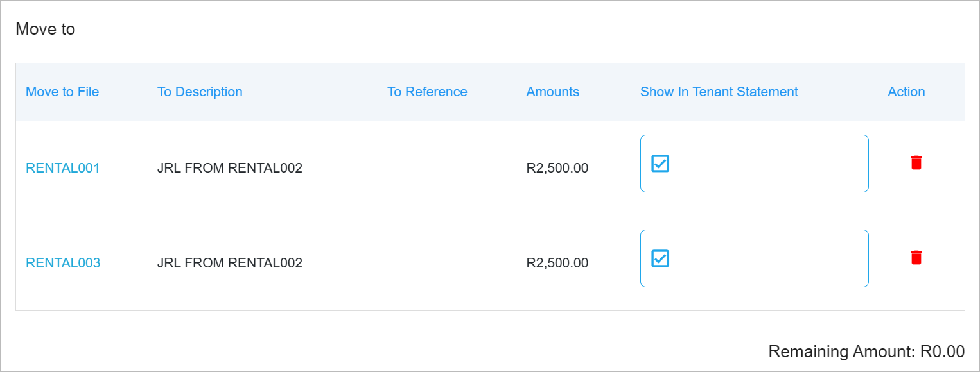Click the Move to section heading

45,29
